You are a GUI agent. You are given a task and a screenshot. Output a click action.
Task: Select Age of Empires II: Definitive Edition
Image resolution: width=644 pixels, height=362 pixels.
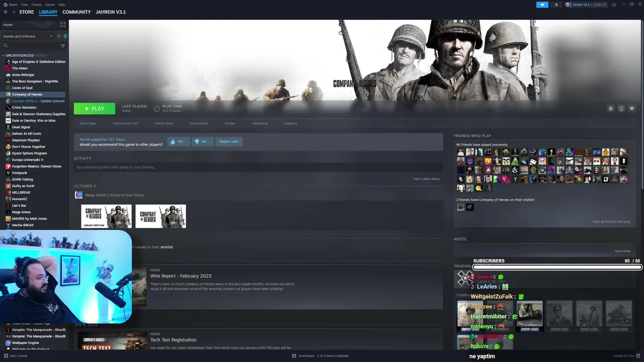pos(35,62)
